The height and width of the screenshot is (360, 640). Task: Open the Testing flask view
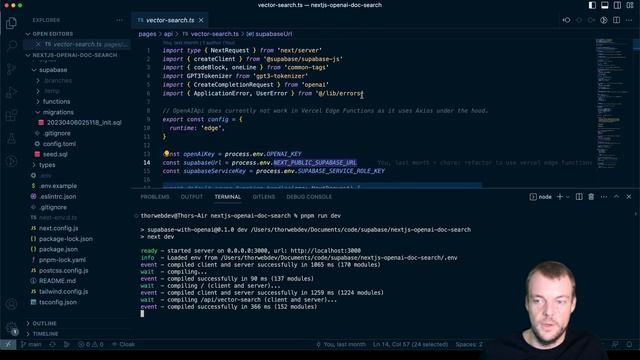coord(11,138)
